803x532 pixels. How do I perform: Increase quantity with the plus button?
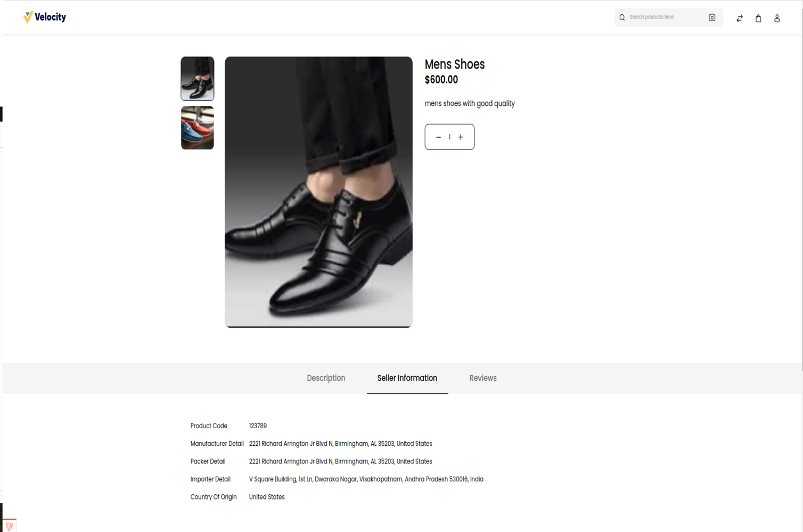point(461,137)
